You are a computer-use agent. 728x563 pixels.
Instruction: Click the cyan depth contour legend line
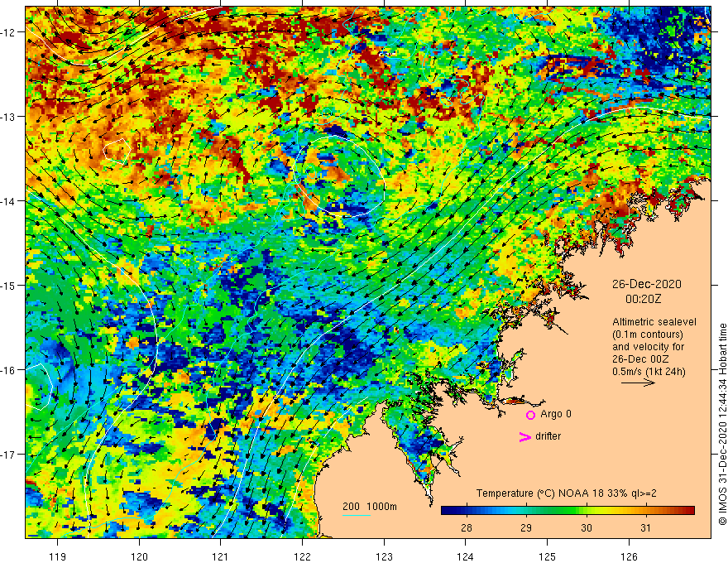[357, 515]
